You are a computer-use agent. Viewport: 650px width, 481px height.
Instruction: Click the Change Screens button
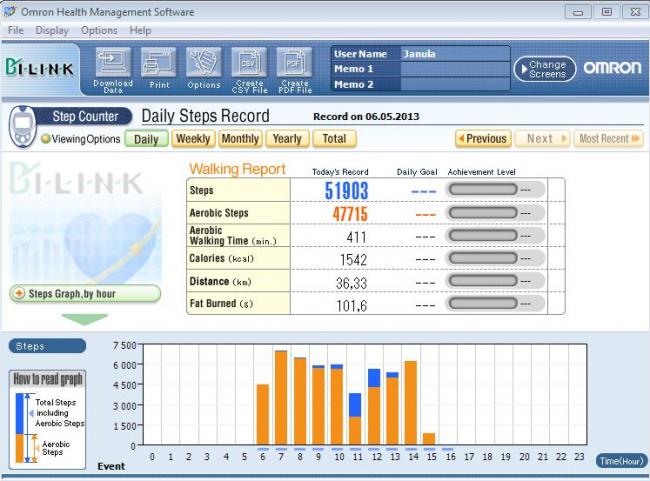click(545, 69)
